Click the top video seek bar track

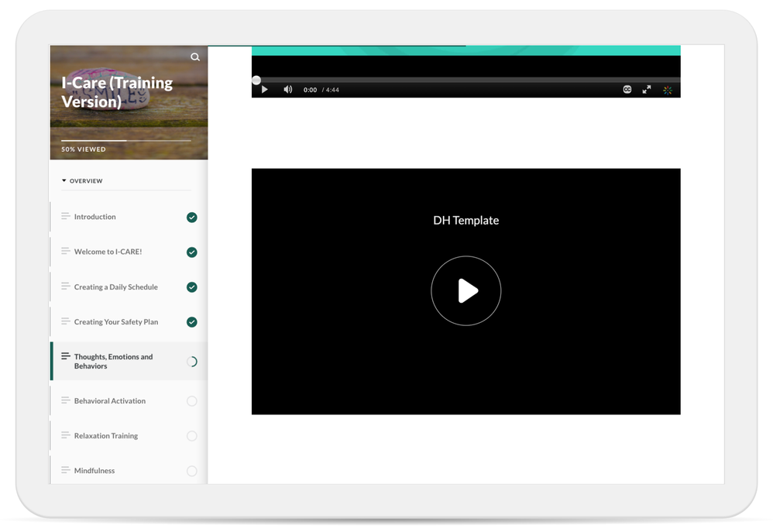[466, 80]
